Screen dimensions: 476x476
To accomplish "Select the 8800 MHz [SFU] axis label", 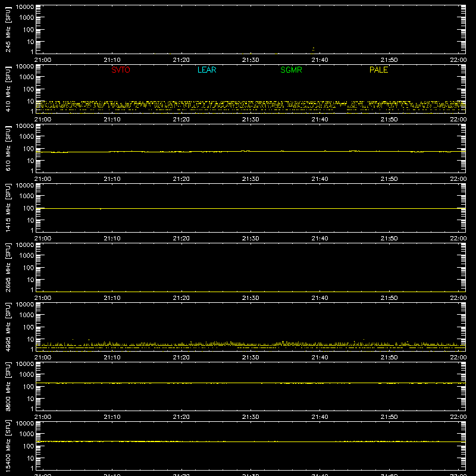I will [8, 386].
